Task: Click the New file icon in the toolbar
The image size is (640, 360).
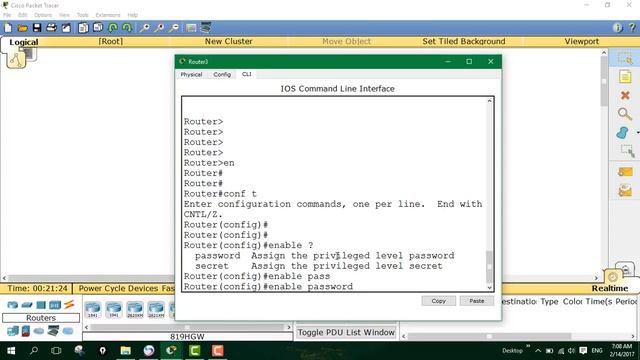Action: (x=8, y=28)
